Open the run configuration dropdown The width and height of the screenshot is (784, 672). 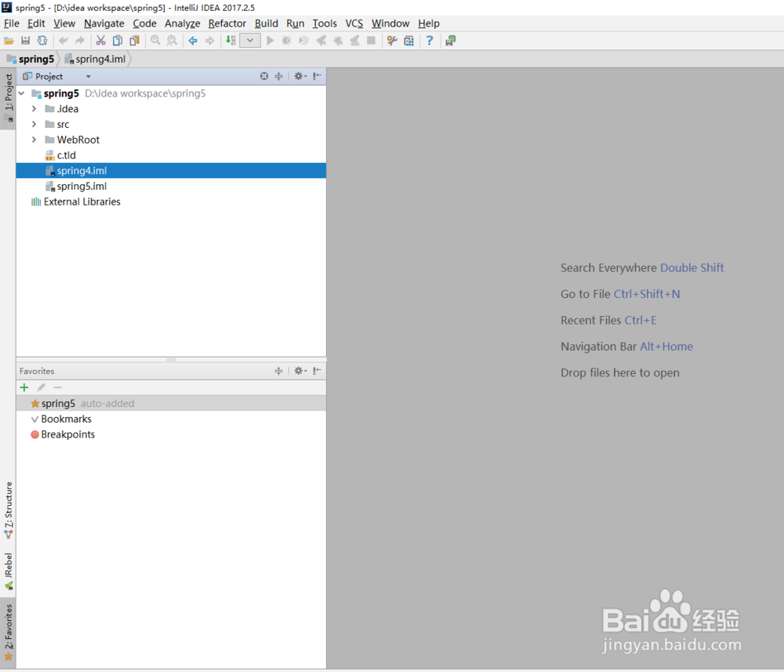click(x=250, y=41)
